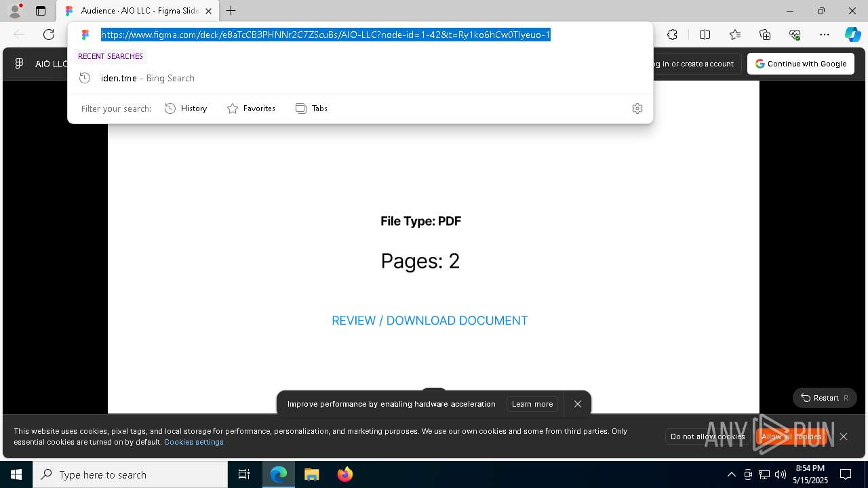Viewport: 868px width, 488px height.
Task: Open Edge Settings and more menu
Action: pos(825,35)
